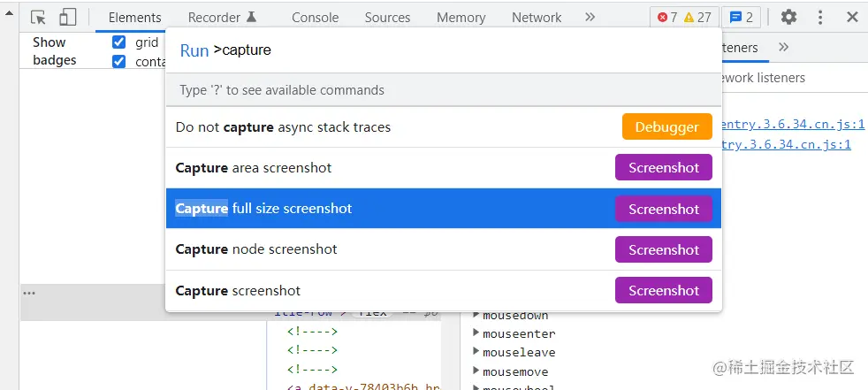Click the command menu search input
The height and width of the screenshot is (390, 868).
click(460, 50)
